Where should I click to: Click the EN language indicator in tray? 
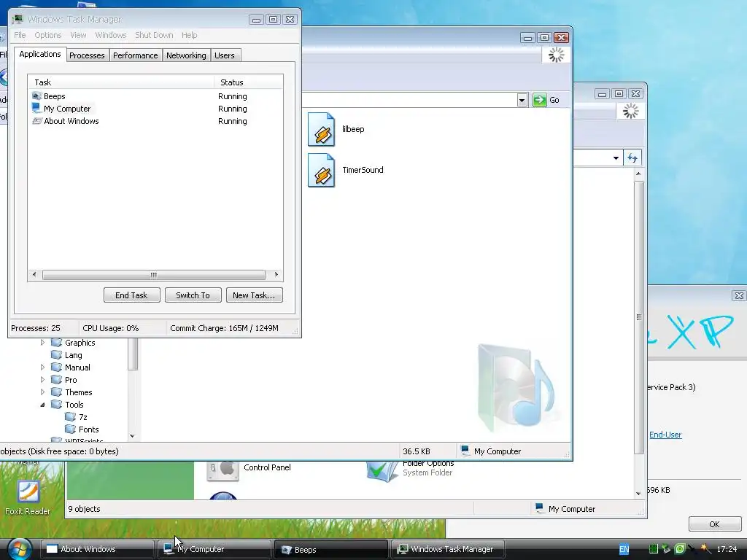point(624,549)
